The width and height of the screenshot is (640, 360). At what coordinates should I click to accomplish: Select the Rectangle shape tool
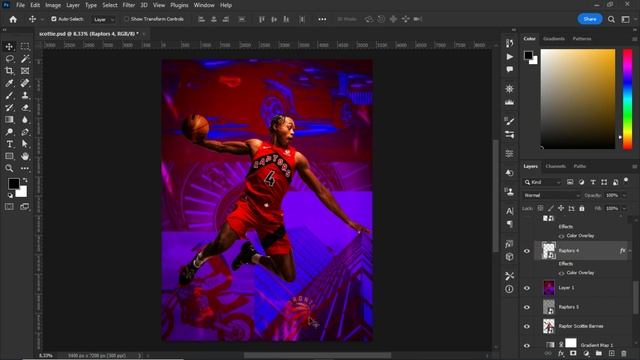point(9,156)
